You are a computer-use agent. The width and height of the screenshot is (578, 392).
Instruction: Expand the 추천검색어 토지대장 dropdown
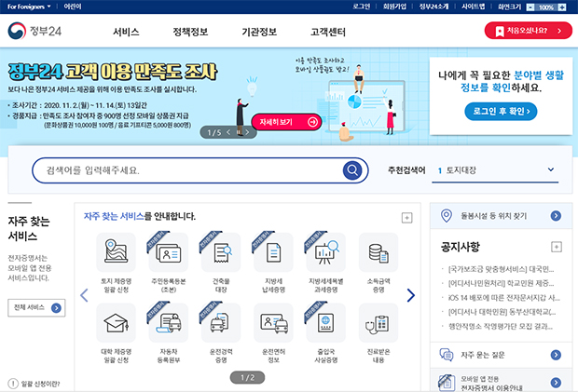pyautogui.click(x=550, y=170)
